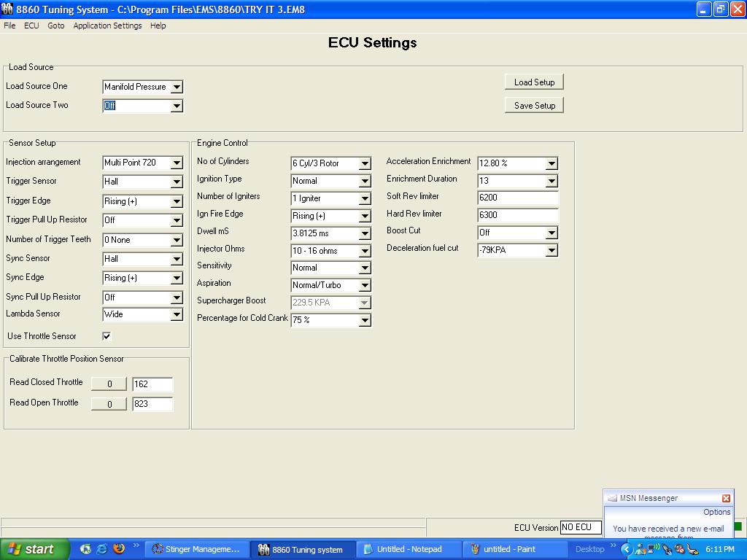Open the Stinger Management taskbar window
Image resolution: width=747 pixels, height=560 pixels.
pos(196,549)
